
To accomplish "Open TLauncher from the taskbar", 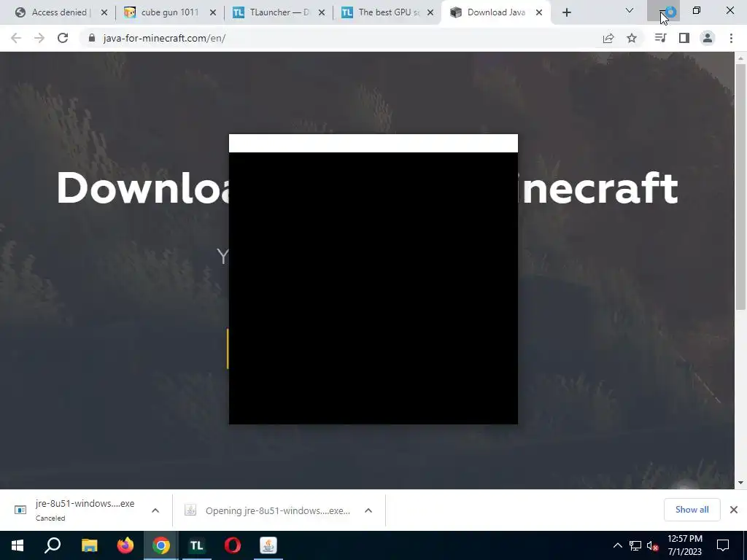I will tap(197, 545).
